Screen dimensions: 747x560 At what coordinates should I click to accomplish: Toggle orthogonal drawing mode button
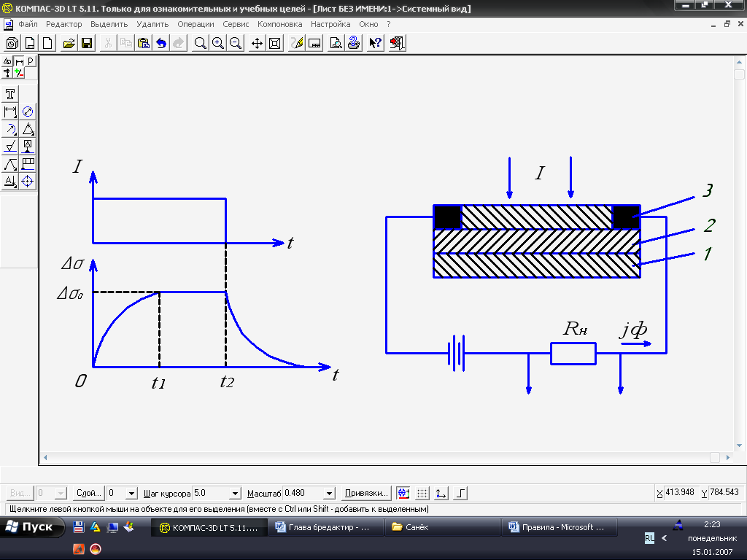(460, 494)
